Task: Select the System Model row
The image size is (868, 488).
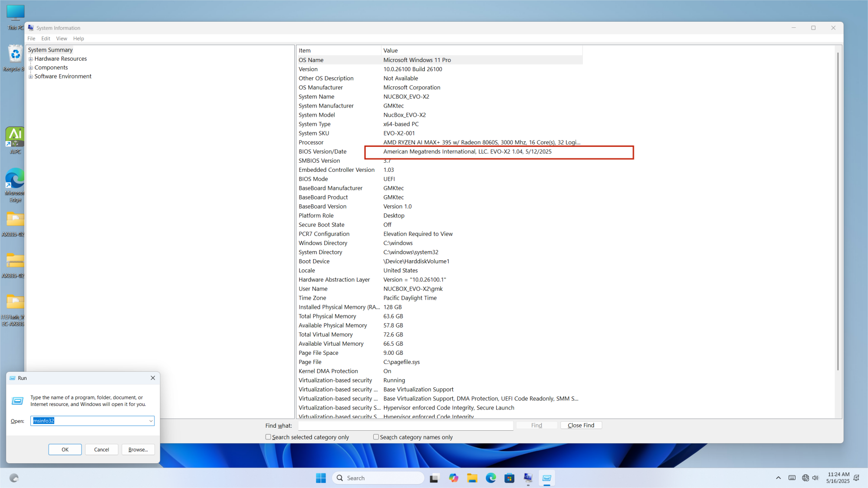Action: click(x=440, y=115)
